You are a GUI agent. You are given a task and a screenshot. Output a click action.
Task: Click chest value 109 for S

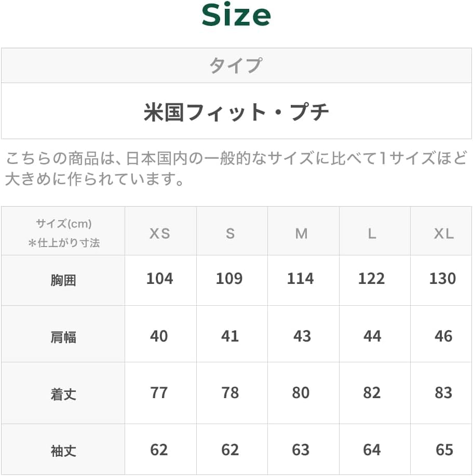[229, 279]
